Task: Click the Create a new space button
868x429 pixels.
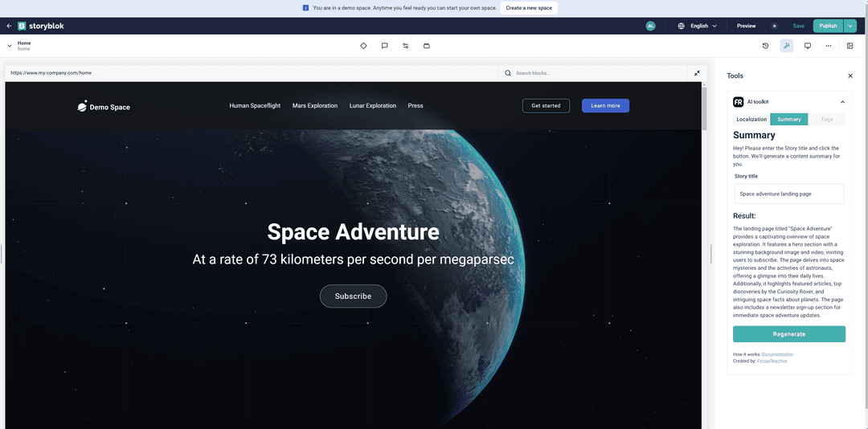Action: click(x=529, y=8)
